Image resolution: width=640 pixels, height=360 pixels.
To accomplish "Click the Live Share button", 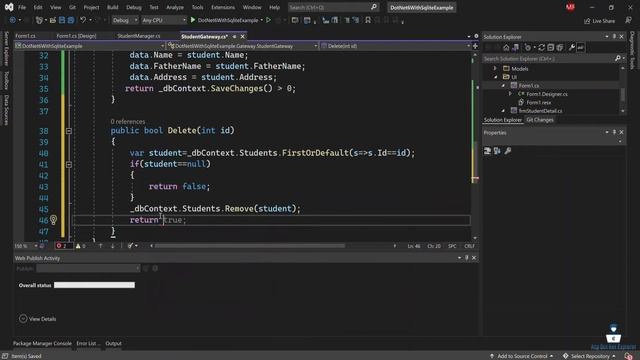I will [x=599, y=20].
